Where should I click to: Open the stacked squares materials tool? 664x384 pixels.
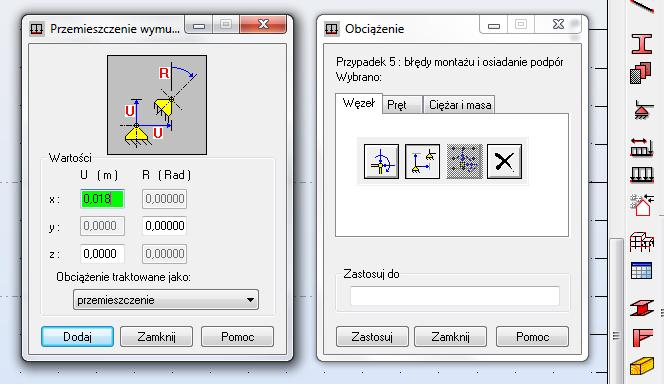pyautogui.click(x=641, y=73)
